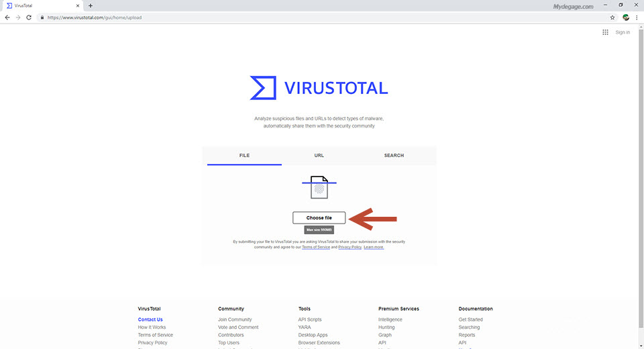Click the scrollbar down arrow
The image size is (644, 349).
pyautogui.click(x=641, y=346)
